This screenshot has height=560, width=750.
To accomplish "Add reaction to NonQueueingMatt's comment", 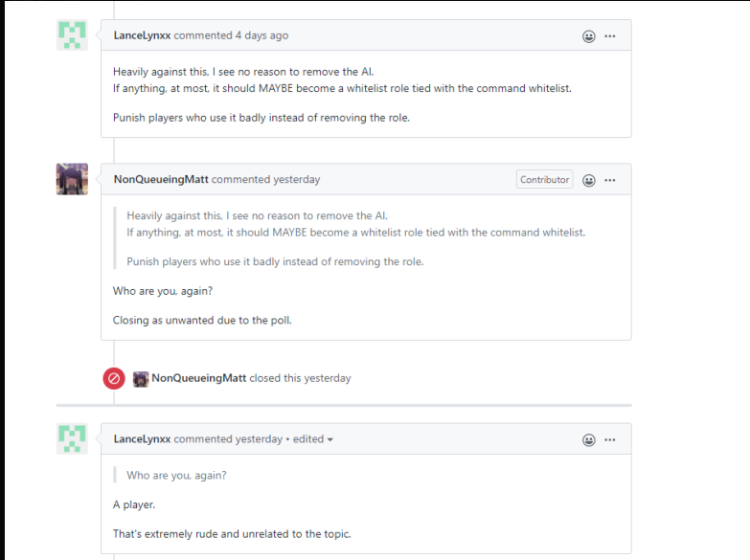I will [x=589, y=180].
